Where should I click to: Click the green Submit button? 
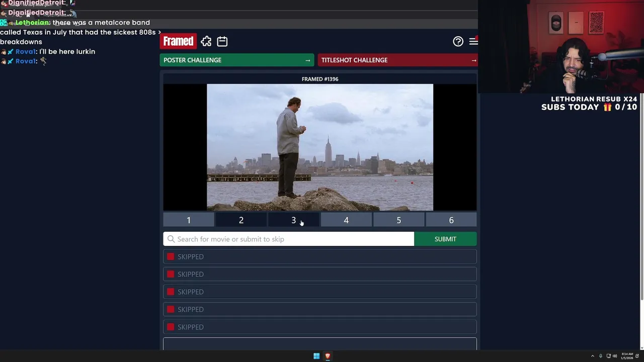coord(445,239)
